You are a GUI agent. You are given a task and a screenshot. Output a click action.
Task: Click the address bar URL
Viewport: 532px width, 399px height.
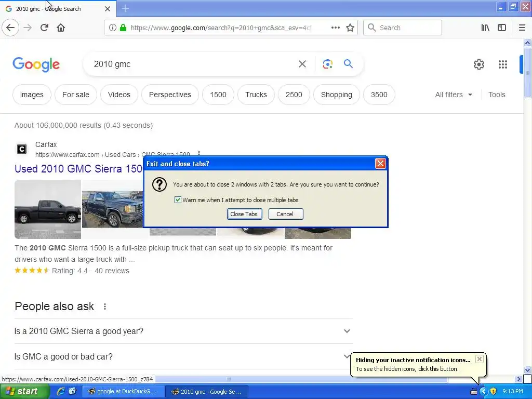tap(220, 28)
